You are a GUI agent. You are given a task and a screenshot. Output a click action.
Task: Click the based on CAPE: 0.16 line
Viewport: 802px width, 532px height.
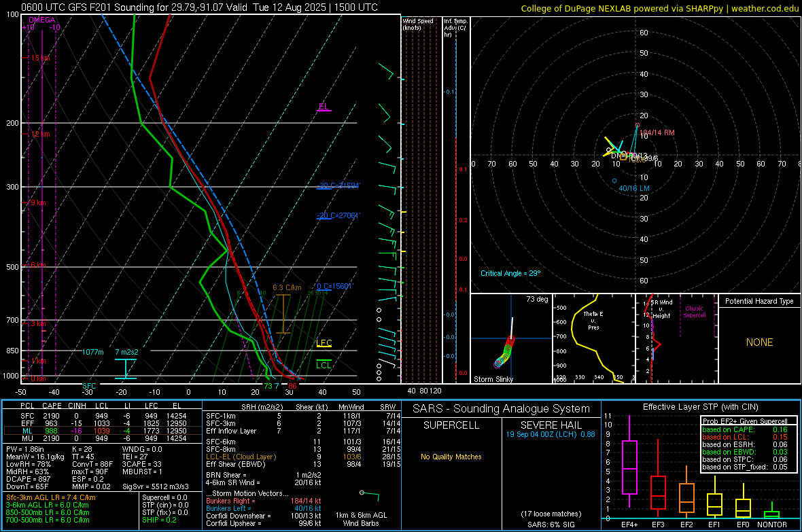point(745,429)
